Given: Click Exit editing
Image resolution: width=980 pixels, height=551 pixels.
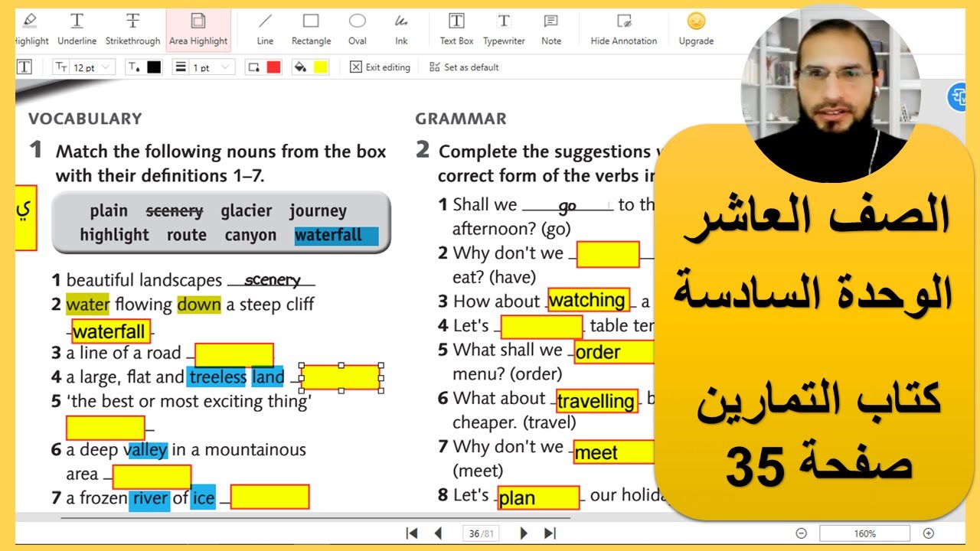Looking at the screenshot, I should point(381,67).
